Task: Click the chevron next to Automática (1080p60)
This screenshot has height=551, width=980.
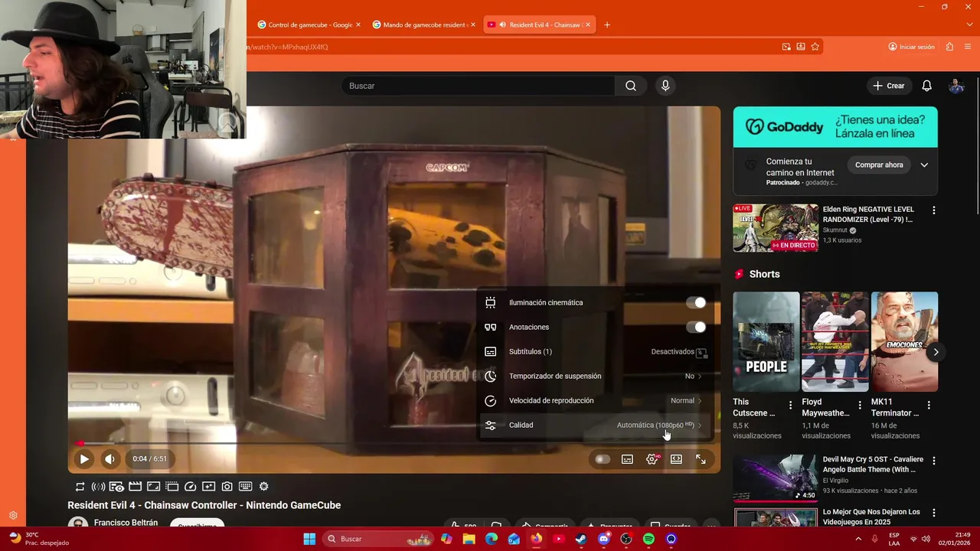Action: pyautogui.click(x=700, y=425)
